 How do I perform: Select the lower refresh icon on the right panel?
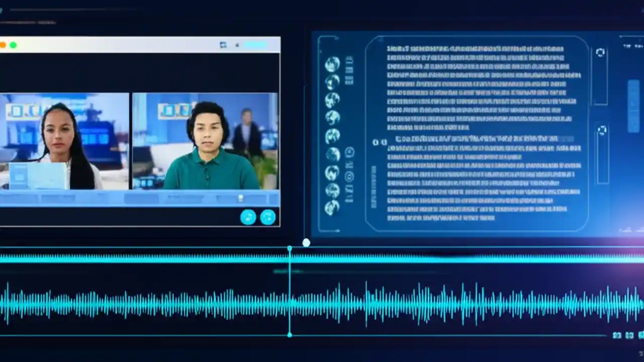coord(602,130)
